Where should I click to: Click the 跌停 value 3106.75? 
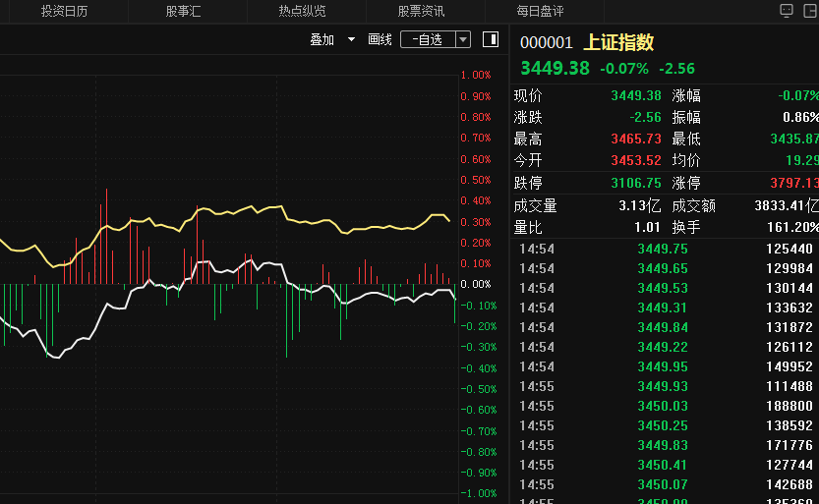click(636, 183)
